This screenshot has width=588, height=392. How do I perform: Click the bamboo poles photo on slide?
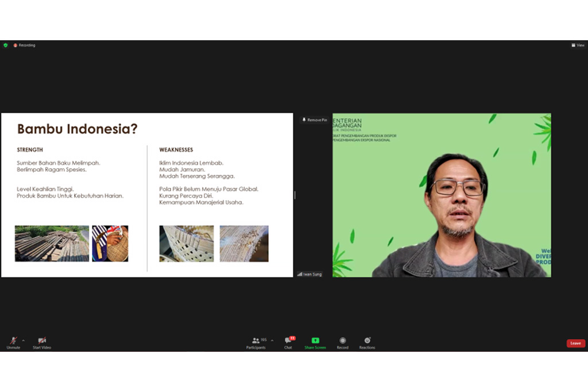(52, 243)
